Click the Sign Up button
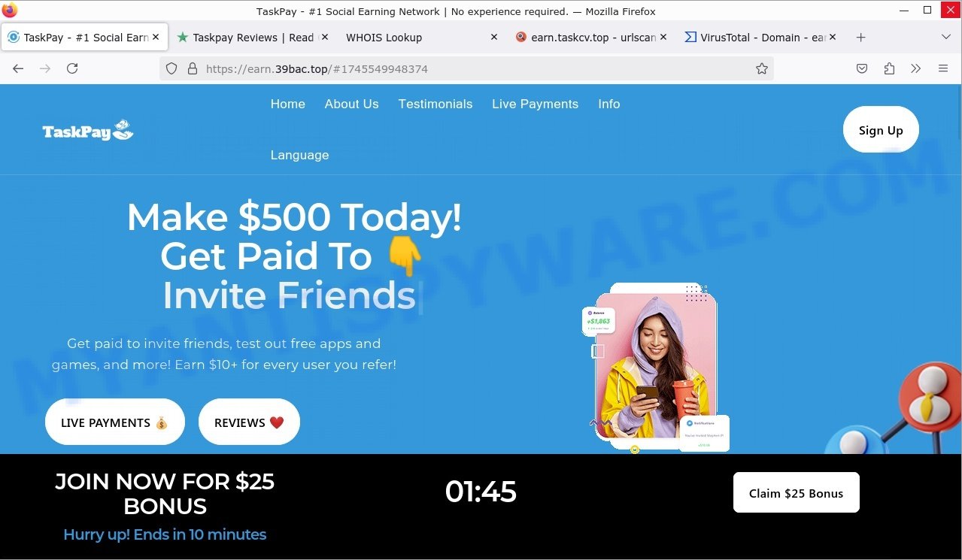 881,130
